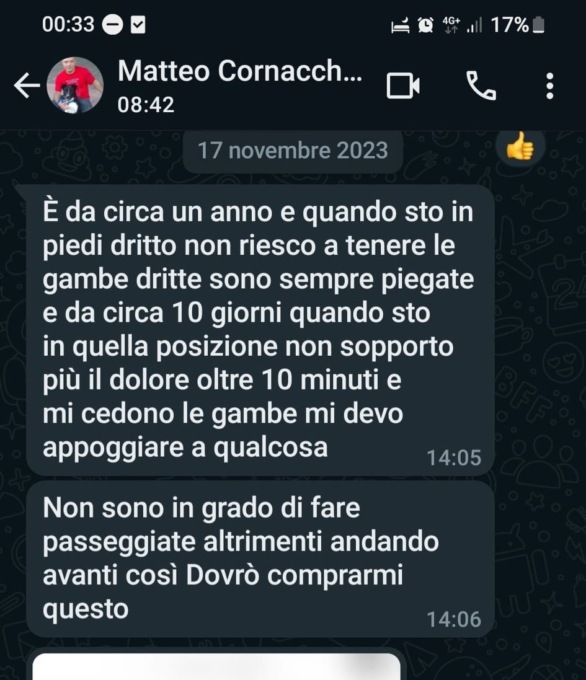Tap the 17 novembre 2023 date chip
Screen dimensions: 586x680
[293, 150]
